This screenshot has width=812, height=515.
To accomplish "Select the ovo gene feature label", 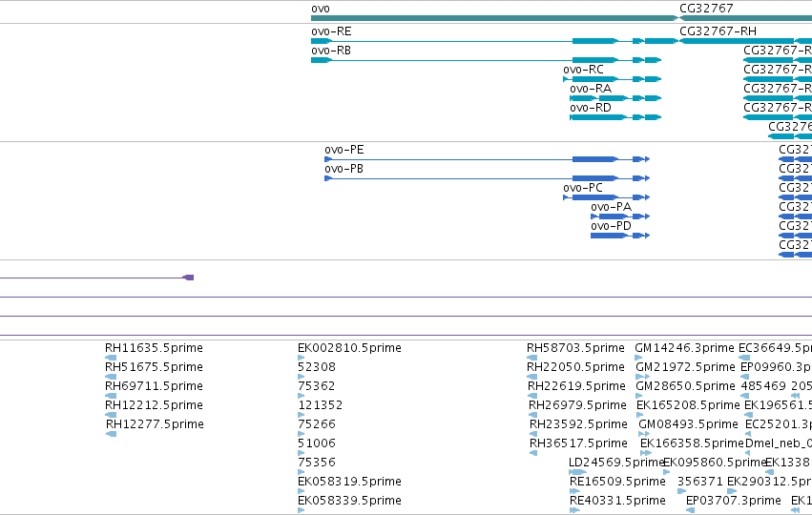I will [320, 9].
